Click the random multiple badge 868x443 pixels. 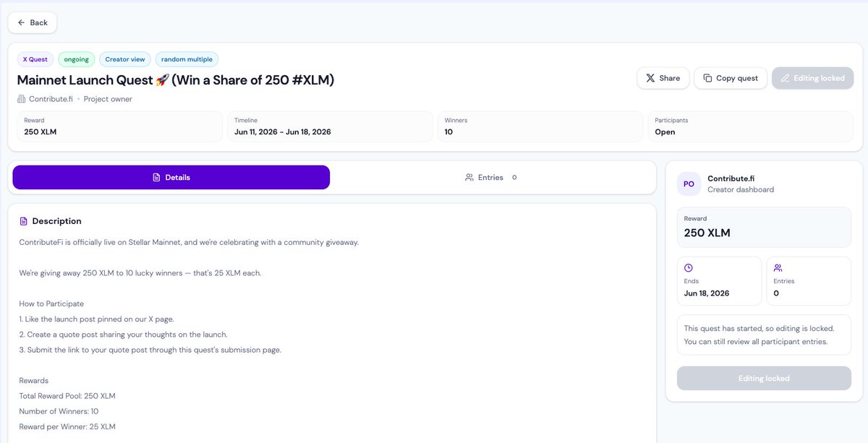[187, 59]
